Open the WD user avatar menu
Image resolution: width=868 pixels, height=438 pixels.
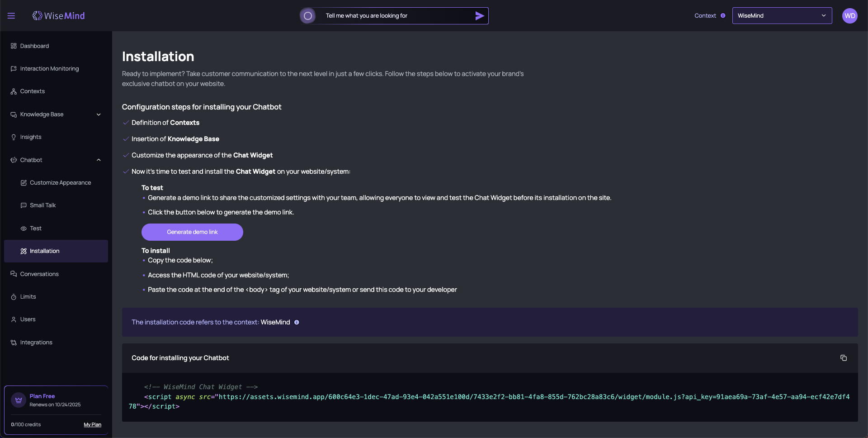pyautogui.click(x=849, y=16)
